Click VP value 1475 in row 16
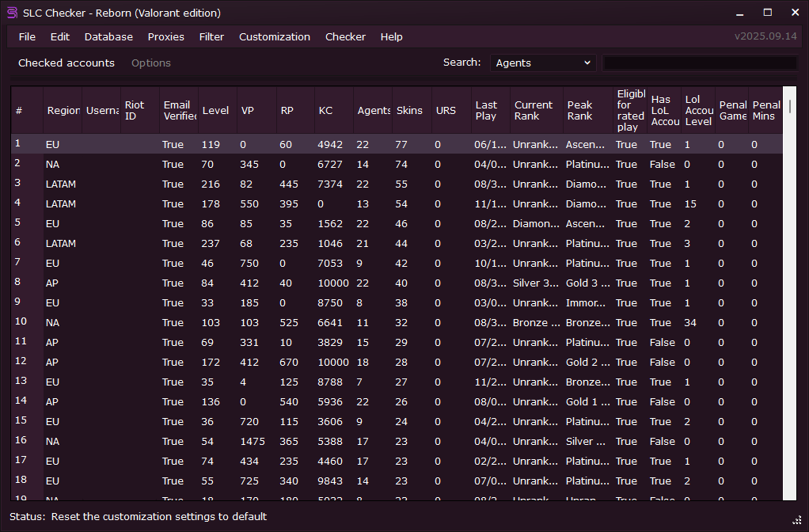Image resolution: width=809 pixels, height=532 pixels. pyautogui.click(x=253, y=442)
